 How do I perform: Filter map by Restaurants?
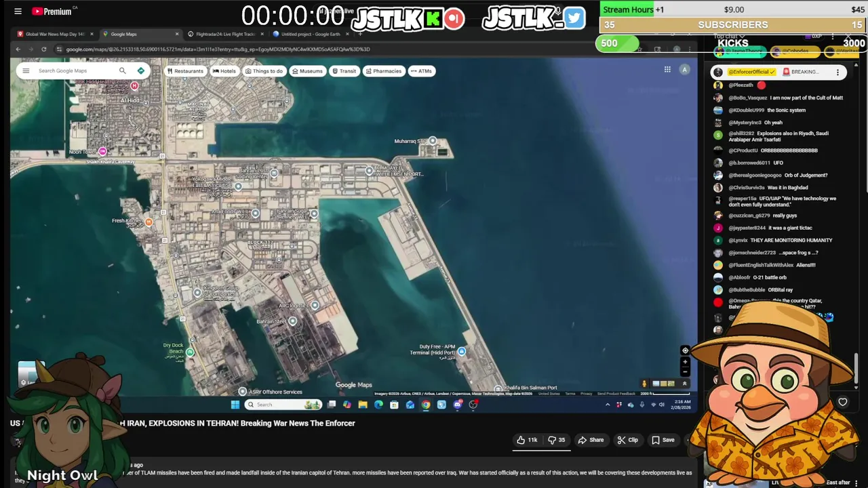185,71
